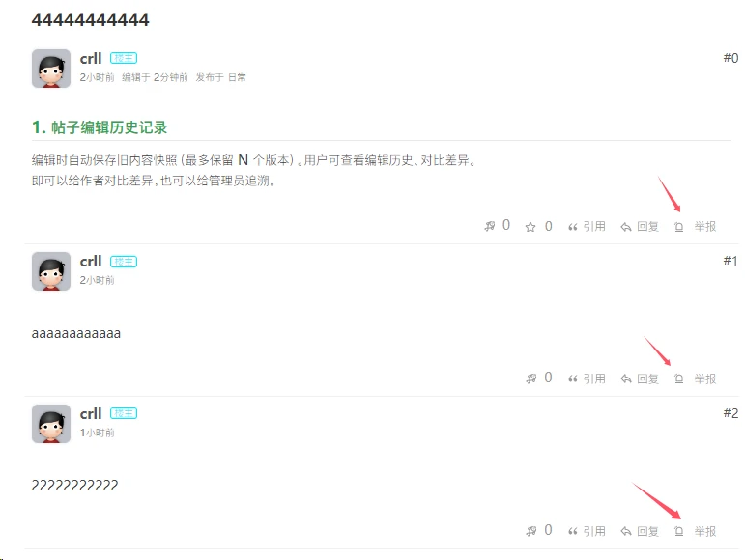Open the 日常 category link
This screenshot has width=745, height=560.
pos(237,77)
